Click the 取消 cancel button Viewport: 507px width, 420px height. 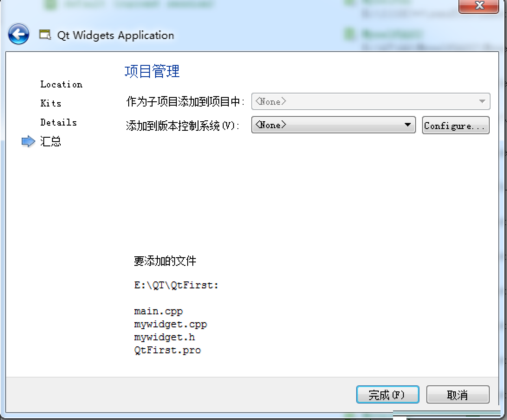[x=458, y=394]
